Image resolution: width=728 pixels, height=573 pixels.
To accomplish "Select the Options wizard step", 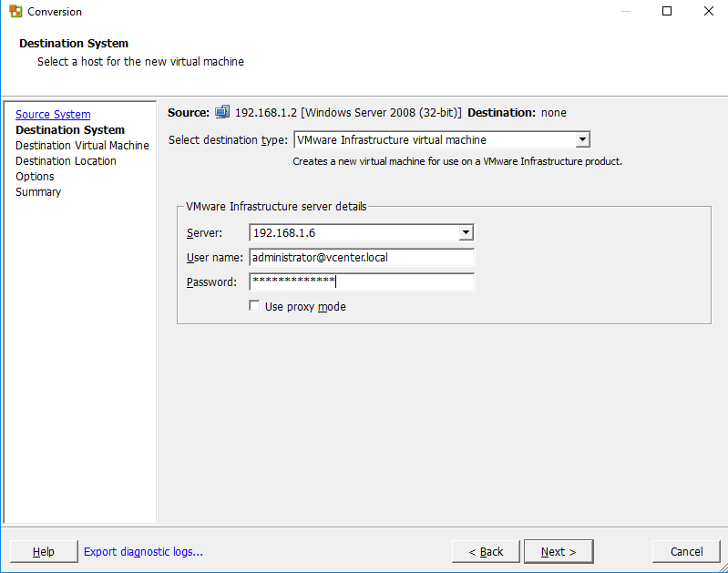I will pyautogui.click(x=35, y=177).
